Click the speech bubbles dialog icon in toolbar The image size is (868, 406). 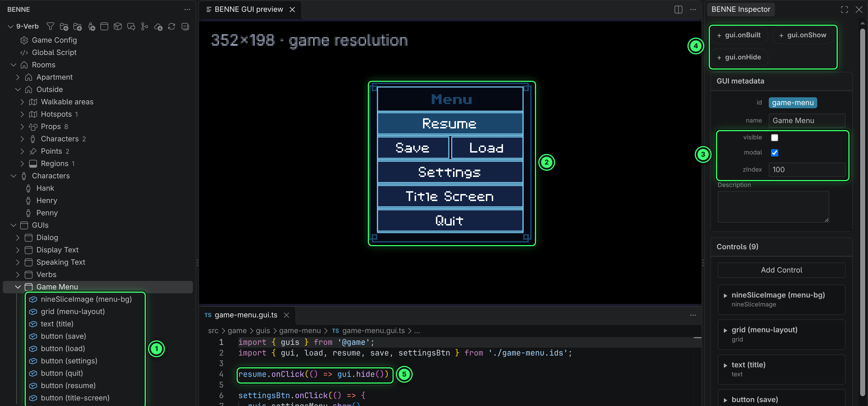coord(131,26)
